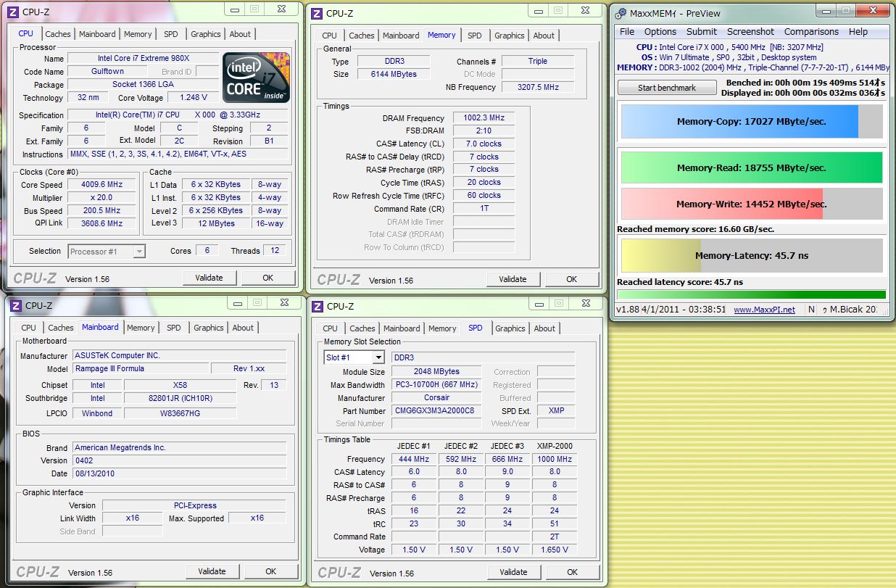Expand the Processor #1 selection dropdown
This screenshot has width=896, height=588.
pos(139,252)
